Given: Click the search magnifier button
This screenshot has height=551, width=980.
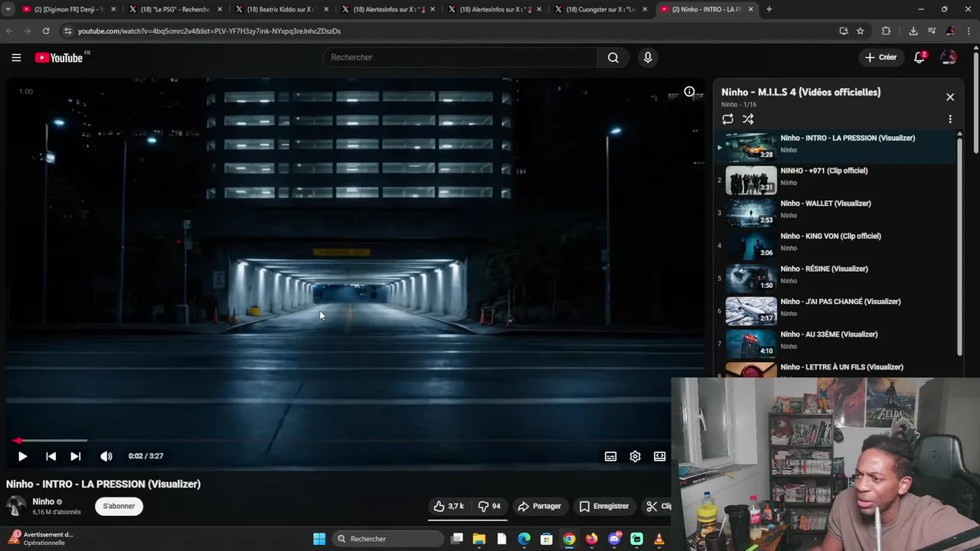Looking at the screenshot, I should pos(613,57).
